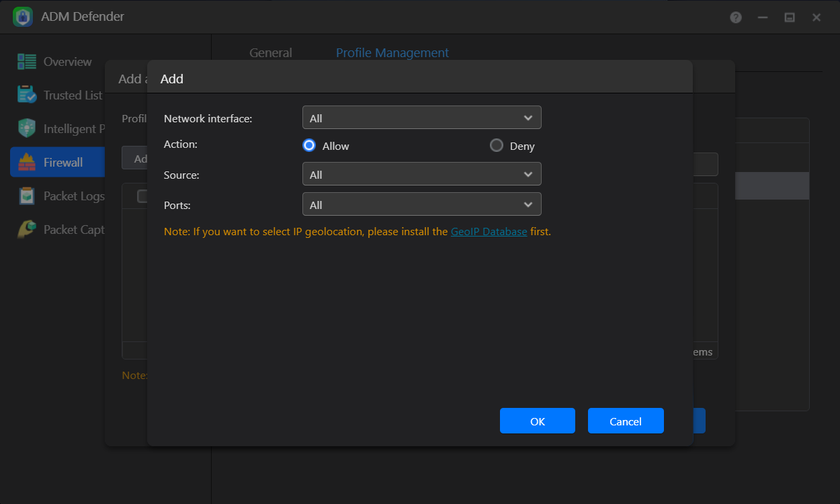Open the GeoIP Database link
This screenshot has width=840, height=504.
point(489,232)
